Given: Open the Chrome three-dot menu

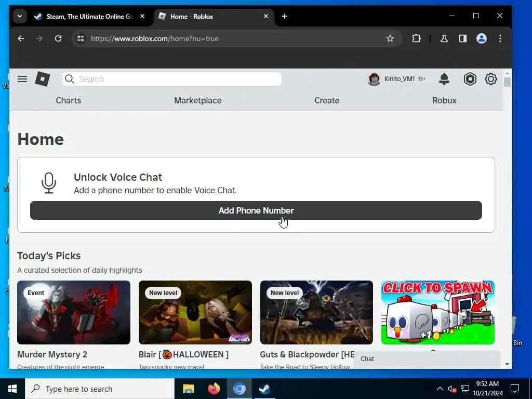Looking at the screenshot, I should (500, 38).
